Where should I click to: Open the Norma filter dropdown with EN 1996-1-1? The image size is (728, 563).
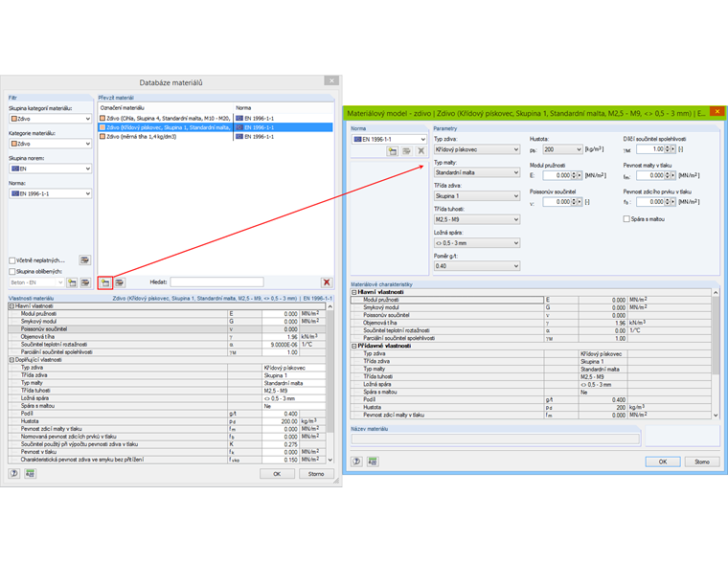point(50,193)
